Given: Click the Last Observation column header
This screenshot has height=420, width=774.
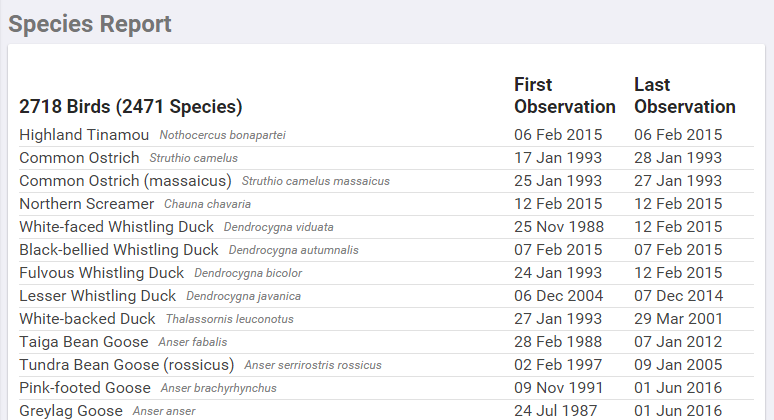Looking at the screenshot, I should tap(684, 96).
